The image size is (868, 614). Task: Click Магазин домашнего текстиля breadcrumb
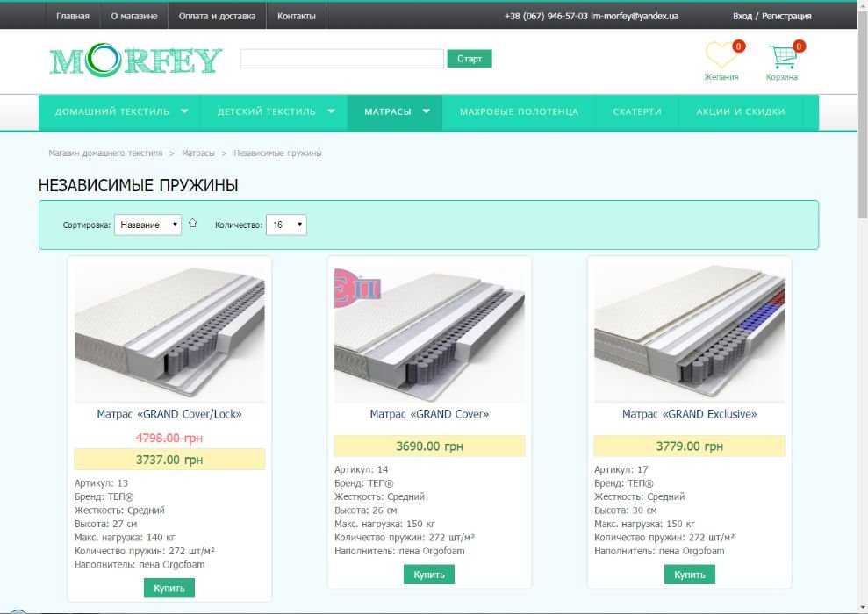point(105,153)
